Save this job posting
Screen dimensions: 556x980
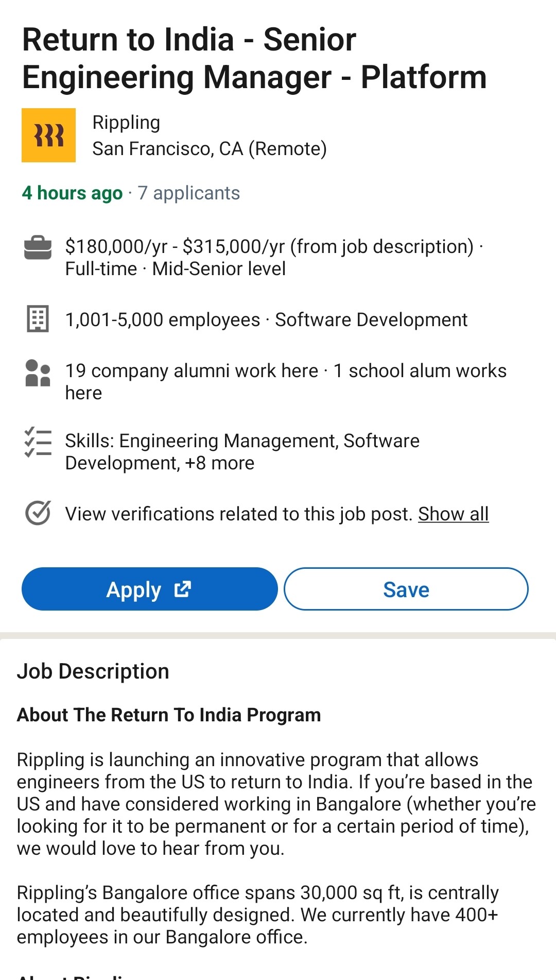click(406, 589)
